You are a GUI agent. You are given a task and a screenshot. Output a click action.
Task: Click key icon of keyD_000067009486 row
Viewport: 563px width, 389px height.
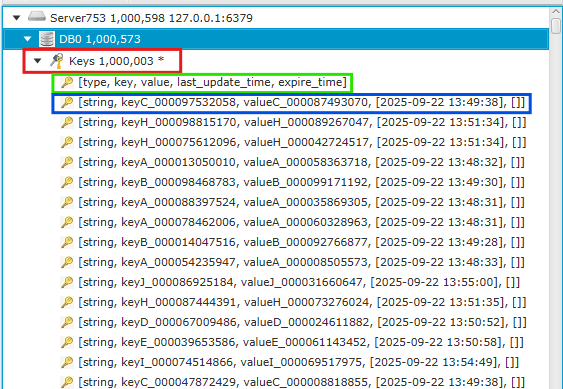pos(67,322)
